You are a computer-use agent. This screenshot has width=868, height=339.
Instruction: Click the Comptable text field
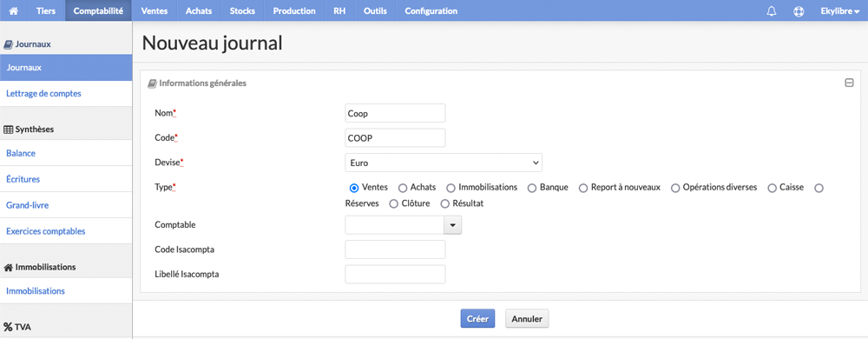(x=394, y=225)
